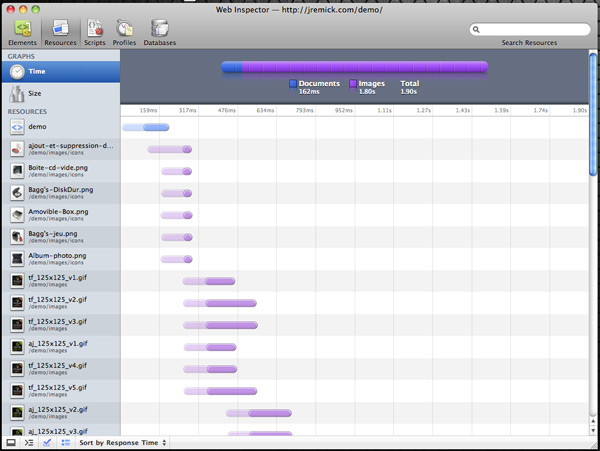Toggle small resource rows list icon
Image resolution: width=600 pixels, height=451 pixels.
(x=66, y=443)
